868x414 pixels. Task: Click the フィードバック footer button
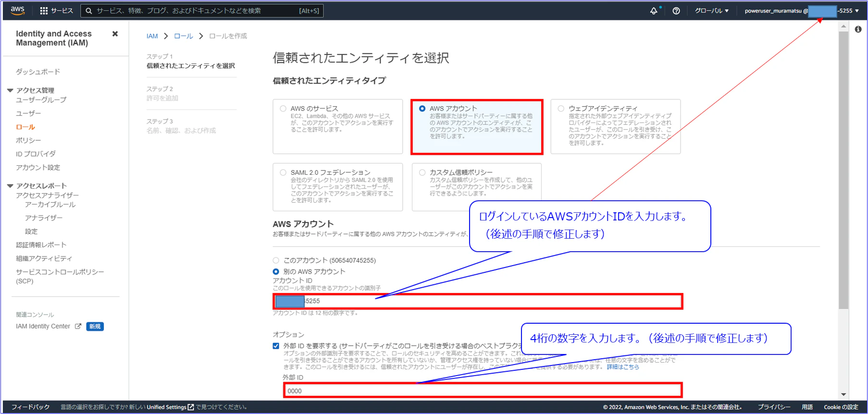click(x=30, y=407)
